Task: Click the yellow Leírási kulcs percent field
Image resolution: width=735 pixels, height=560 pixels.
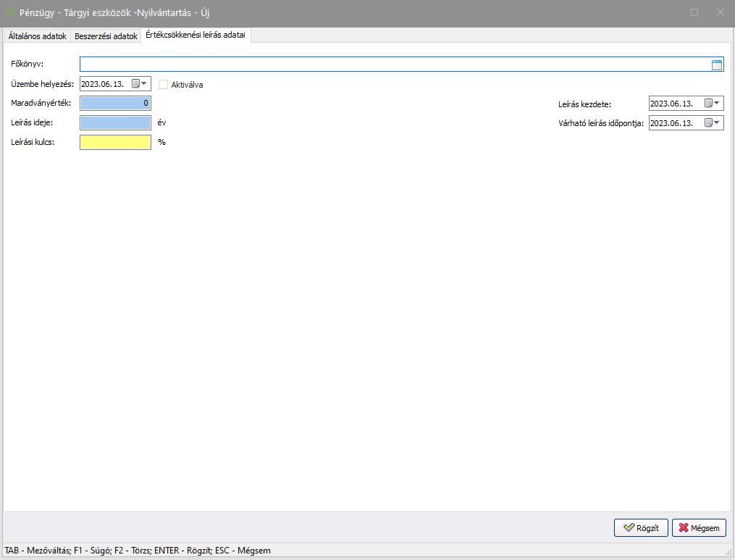Action: pyautogui.click(x=115, y=143)
